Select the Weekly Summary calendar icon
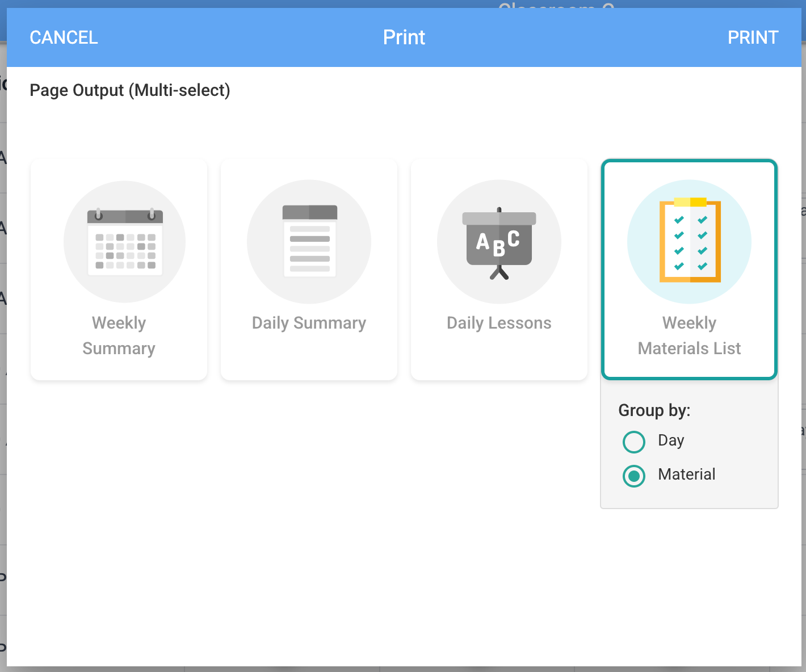806x672 pixels. pos(124,242)
